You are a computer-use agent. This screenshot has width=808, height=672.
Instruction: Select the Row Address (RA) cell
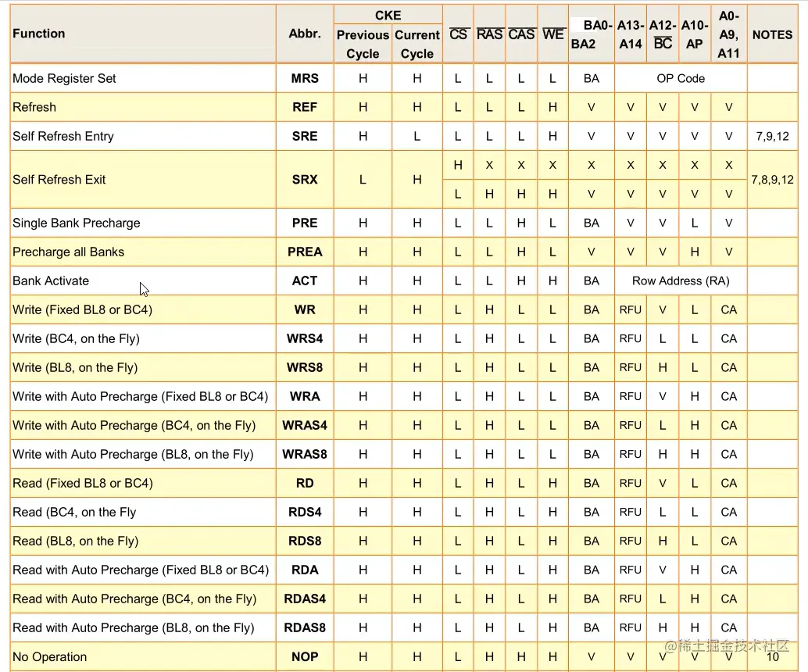tap(680, 281)
